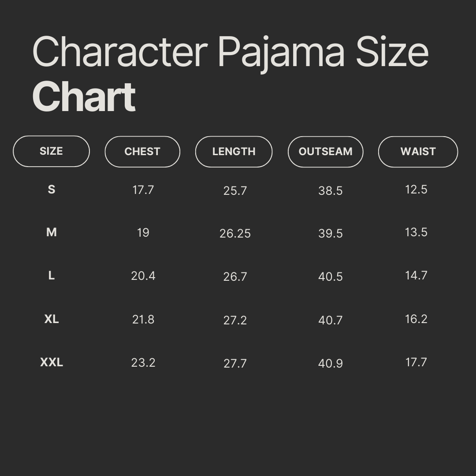Click the CHEST column header pill
Image resolution: width=476 pixels, height=476 pixels.
coord(142,152)
